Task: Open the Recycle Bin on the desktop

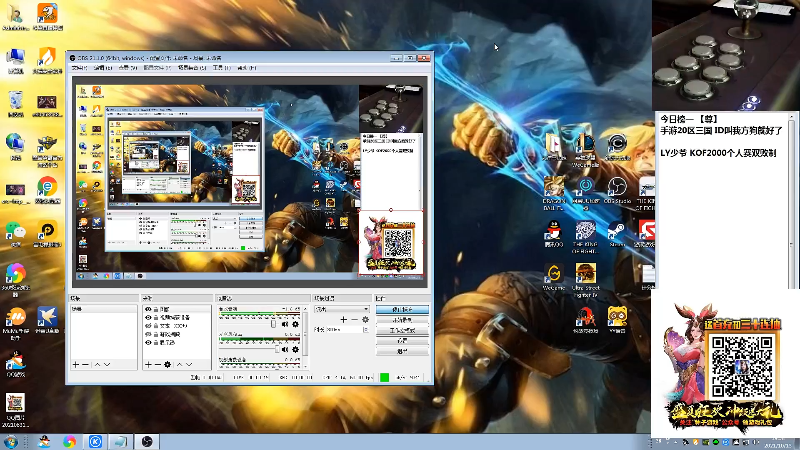Action: (x=15, y=104)
